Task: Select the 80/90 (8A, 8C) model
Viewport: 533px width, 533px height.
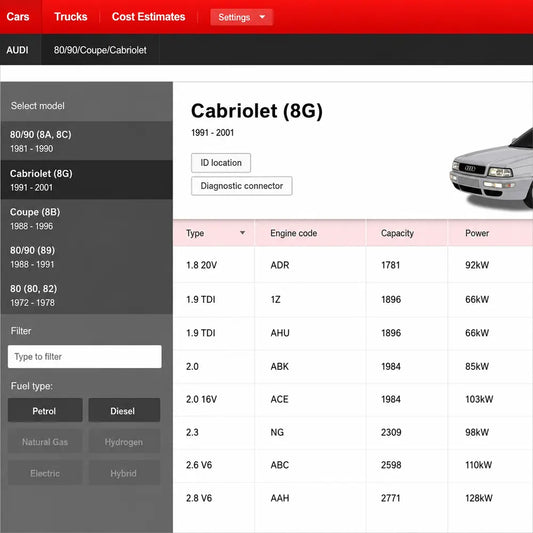Action: click(x=86, y=141)
